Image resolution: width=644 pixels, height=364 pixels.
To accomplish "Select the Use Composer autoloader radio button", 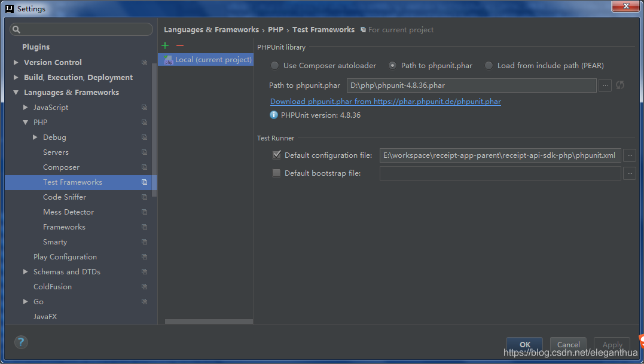I will 274,65.
